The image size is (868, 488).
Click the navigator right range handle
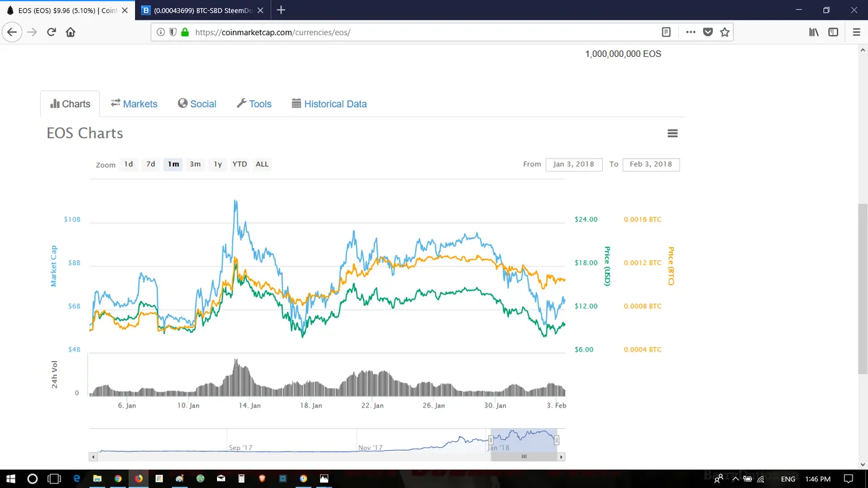pyautogui.click(x=557, y=440)
